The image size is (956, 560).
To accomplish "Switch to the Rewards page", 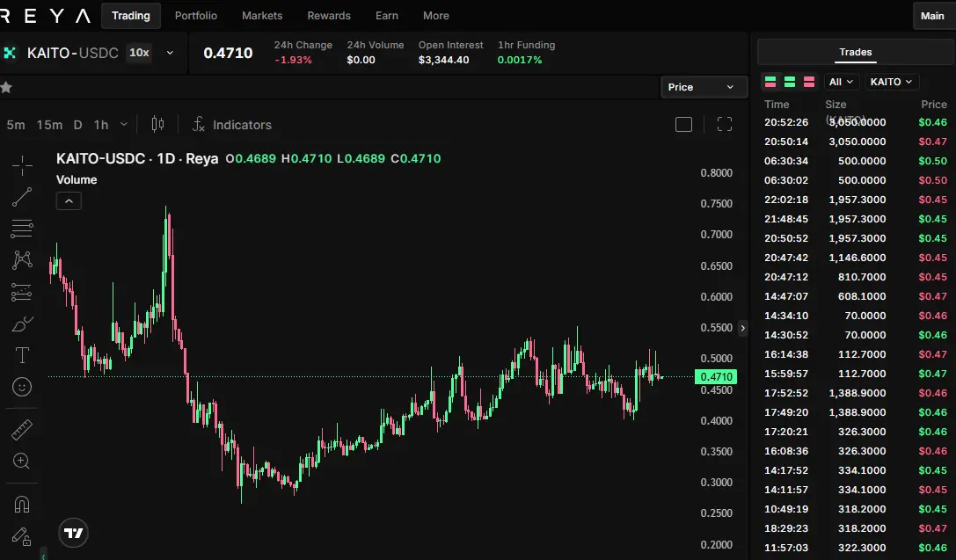I will point(329,16).
